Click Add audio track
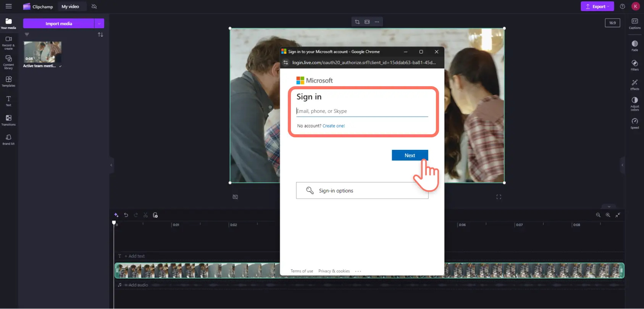Viewport: 644px width, 309px height. point(136,285)
